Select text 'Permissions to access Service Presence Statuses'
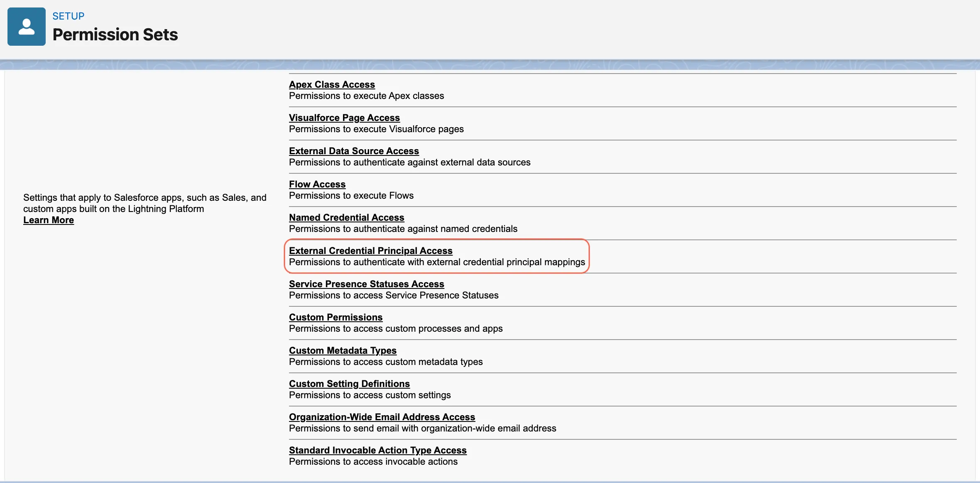 tap(394, 296)
